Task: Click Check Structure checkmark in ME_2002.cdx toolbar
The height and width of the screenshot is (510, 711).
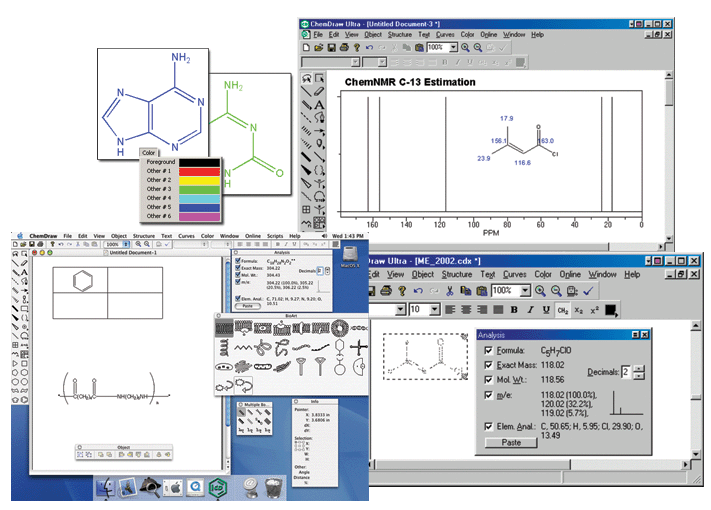Action: (588, 291)
